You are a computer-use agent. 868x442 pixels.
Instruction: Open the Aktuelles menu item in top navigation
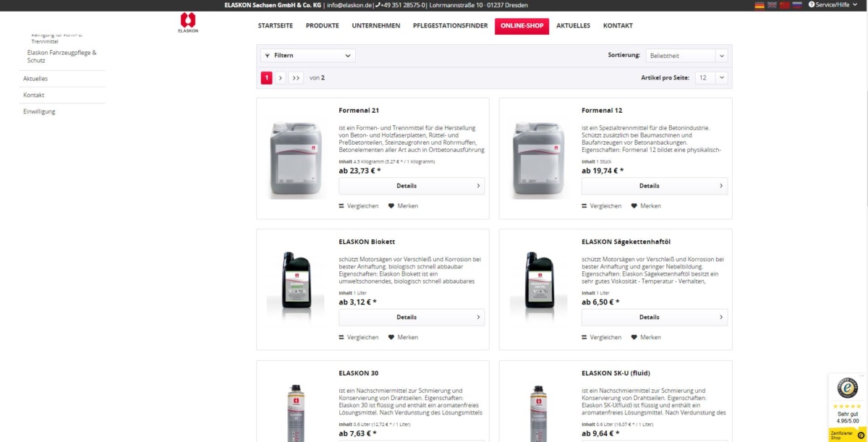[x=573, y=26]
